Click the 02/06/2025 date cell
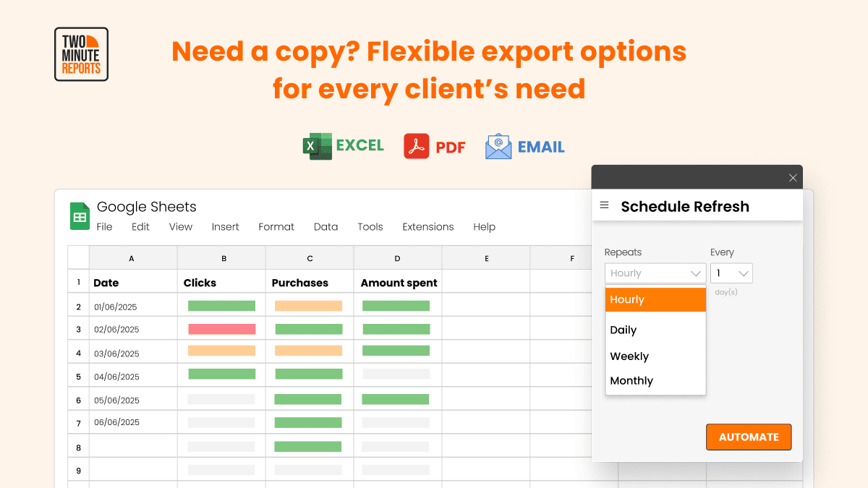This screenshot has width=868, height=488. (x=133, y=329)
